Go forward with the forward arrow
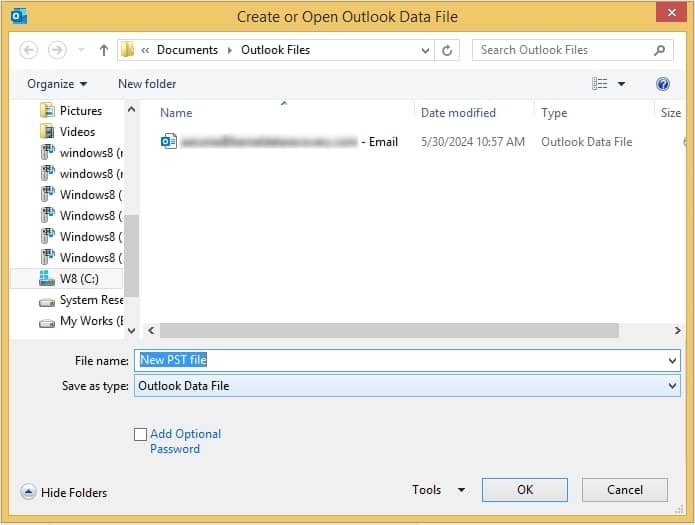This screenshot has height=525, width=695. pos(57,50)
